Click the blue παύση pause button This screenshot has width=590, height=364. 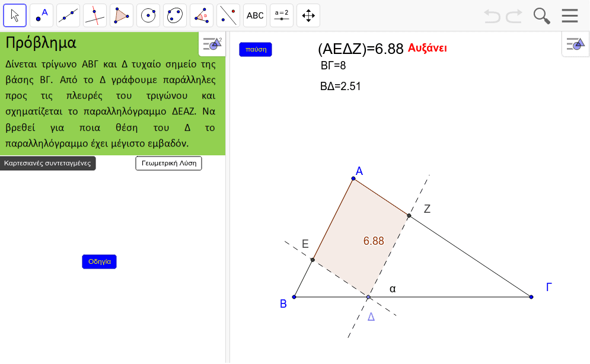tap(256, 50)
